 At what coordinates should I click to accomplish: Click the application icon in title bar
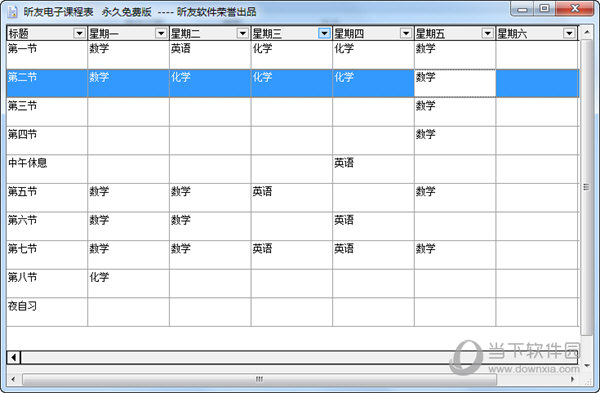pyautogui.click(x=12, y=12)
